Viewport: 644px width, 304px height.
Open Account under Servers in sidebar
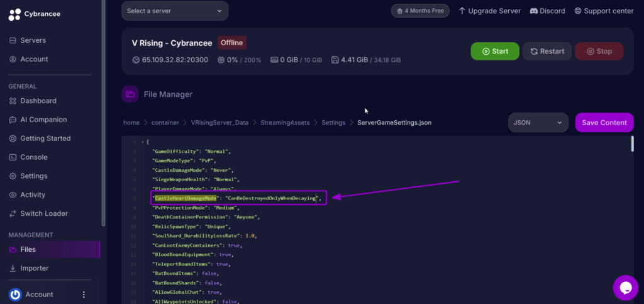34,59
